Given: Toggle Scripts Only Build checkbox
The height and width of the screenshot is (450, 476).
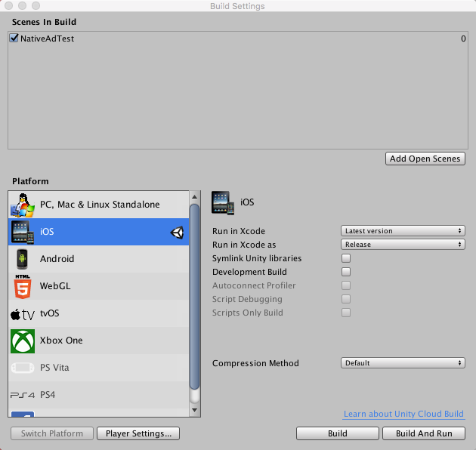Looking at the screenshot, I should 346,313.
